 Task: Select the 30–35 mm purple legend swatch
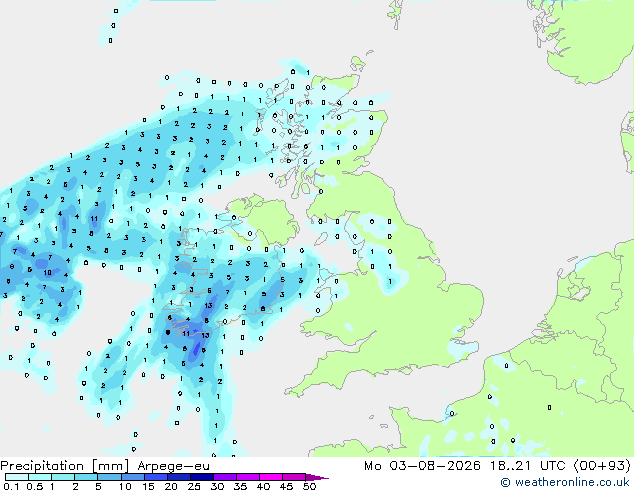[225, 477]
